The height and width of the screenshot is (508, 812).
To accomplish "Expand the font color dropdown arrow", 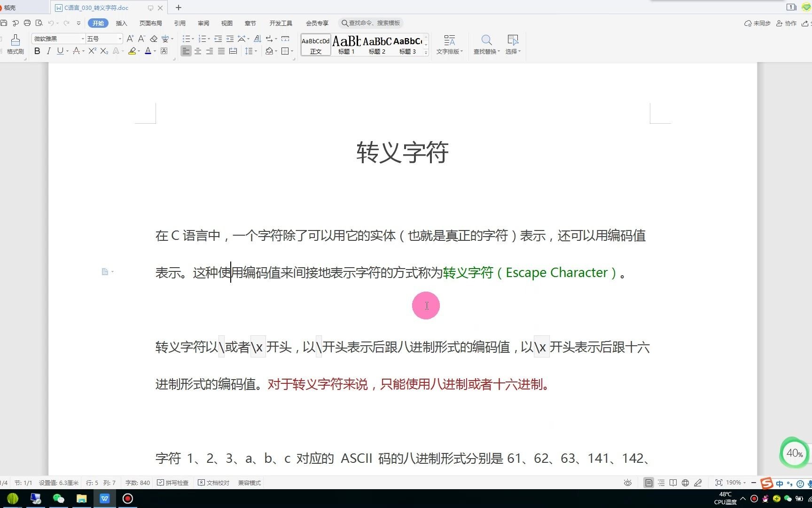I will [155, 51].
